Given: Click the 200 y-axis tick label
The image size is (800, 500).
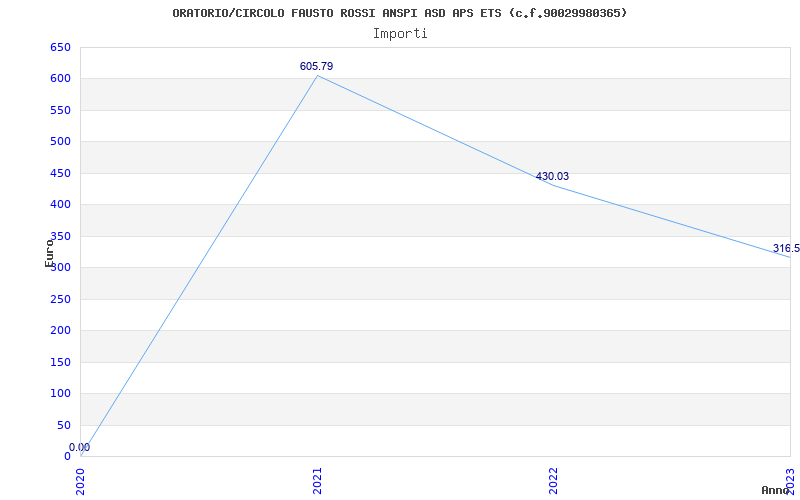Looking at the screenshot, I should tap(60, 330).
